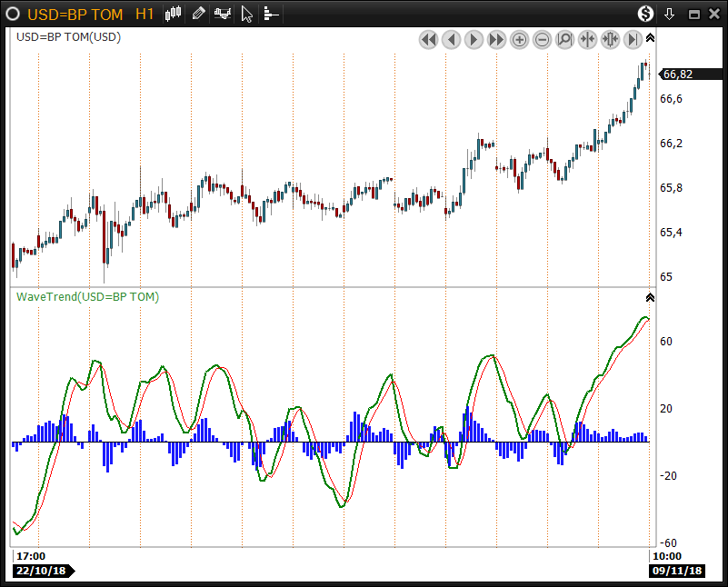Select the pencil drawing tool
Viewport: 728px width, 587px height.
[198, 14]
